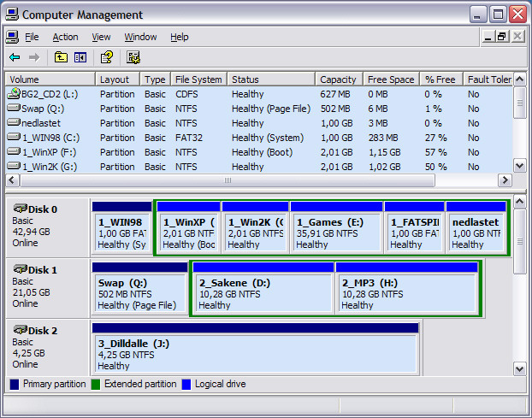The width and height of the screenshot is (532, 418).
Task: Click the Settings toolbar icon with gear
Action: click(133, 57)
